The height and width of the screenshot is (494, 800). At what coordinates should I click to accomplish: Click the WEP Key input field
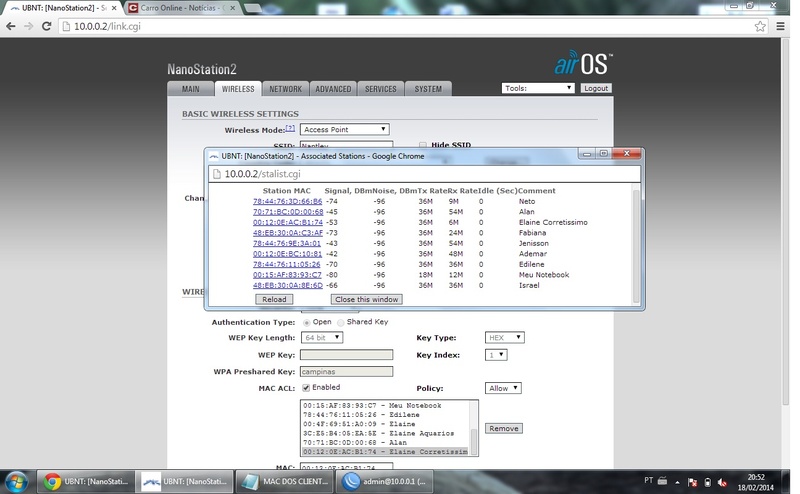click(x=346, y=355)
